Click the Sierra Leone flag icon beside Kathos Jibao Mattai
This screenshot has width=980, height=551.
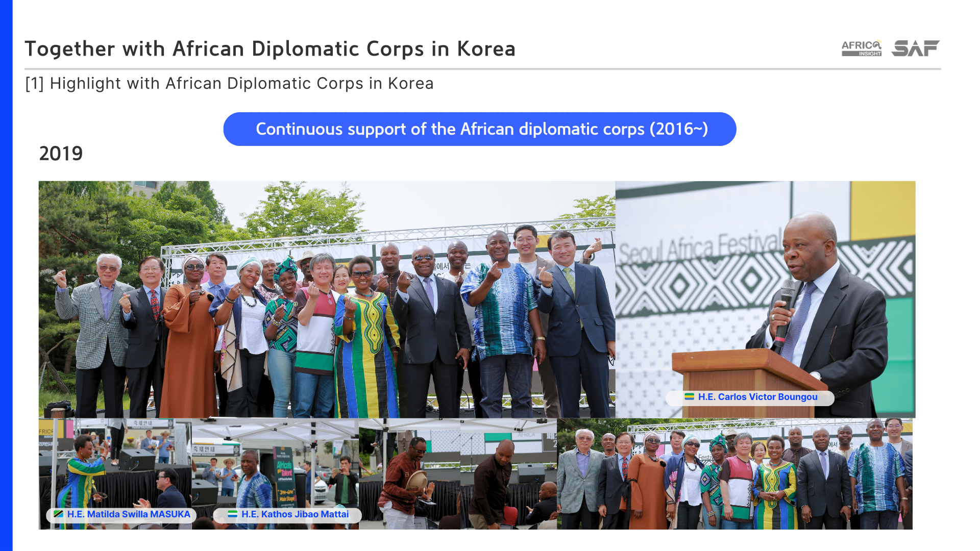tap(232, 514)
